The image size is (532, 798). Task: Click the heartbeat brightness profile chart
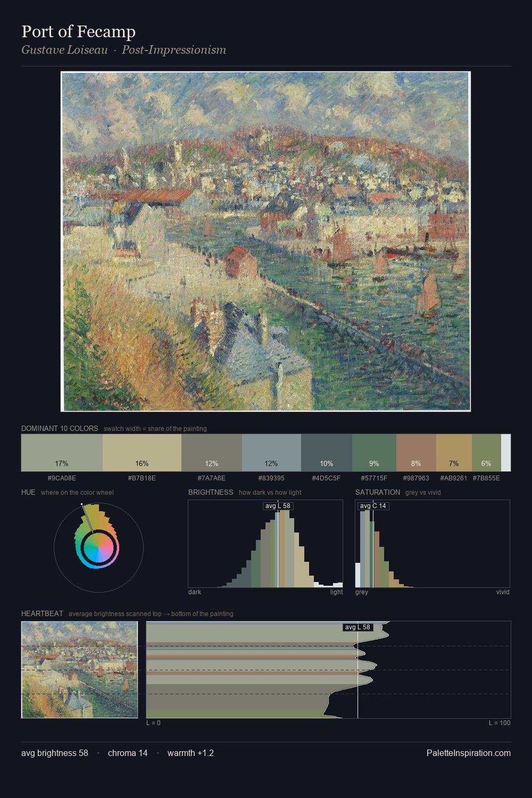pos(328,670)
